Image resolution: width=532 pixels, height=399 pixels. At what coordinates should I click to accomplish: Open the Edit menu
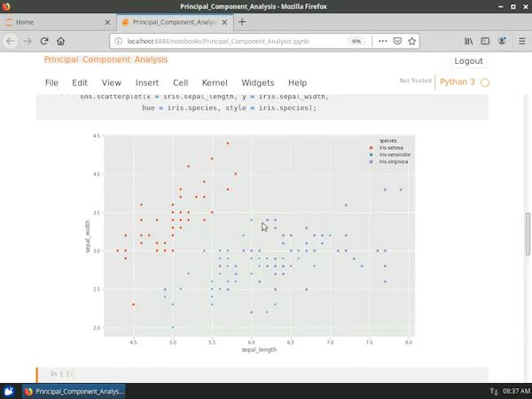coord(80,82)
